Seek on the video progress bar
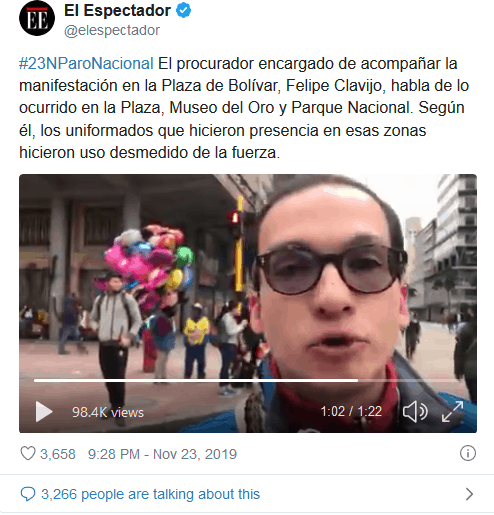This screenshot has height=515, width=494. pyautogui.click(x=247, y=380)
